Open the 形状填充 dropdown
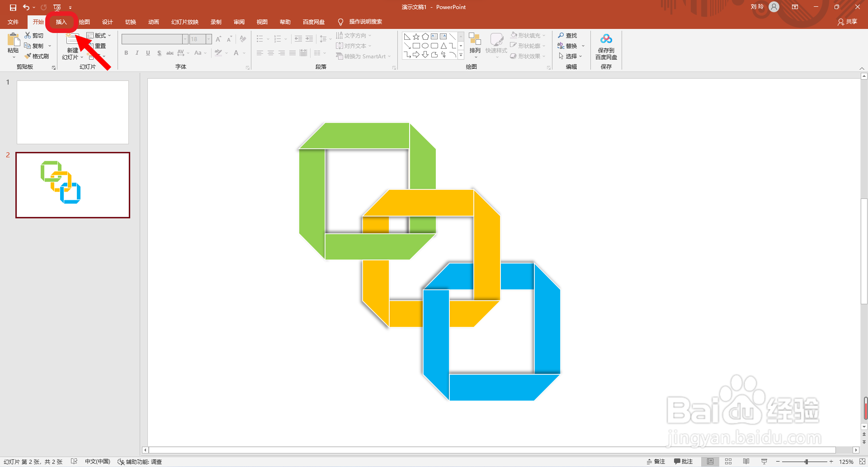 tap(528, 35)
